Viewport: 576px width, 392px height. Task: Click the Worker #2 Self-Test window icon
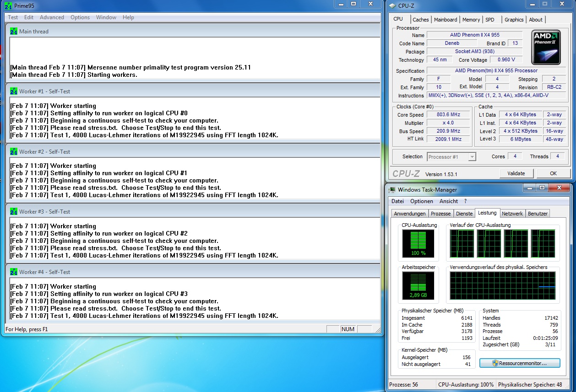[13, 152]
